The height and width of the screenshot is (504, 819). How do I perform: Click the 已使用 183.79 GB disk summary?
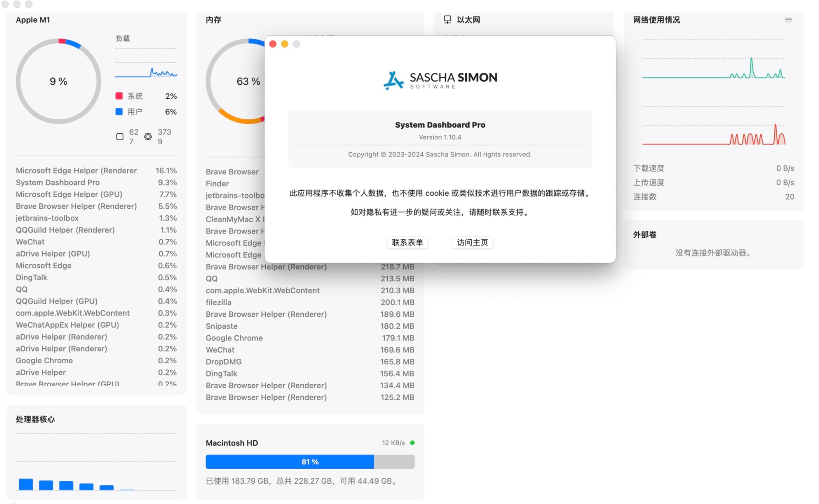pos(302,481)
